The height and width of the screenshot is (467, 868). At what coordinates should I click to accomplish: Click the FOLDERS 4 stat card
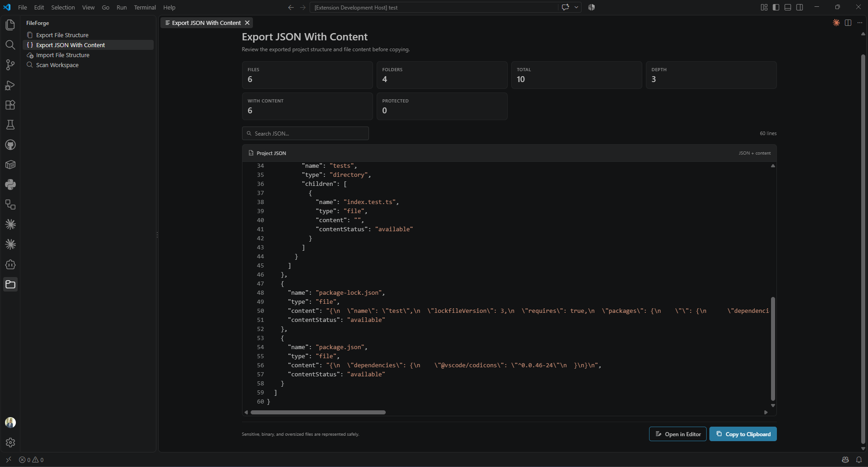(442, 75)
